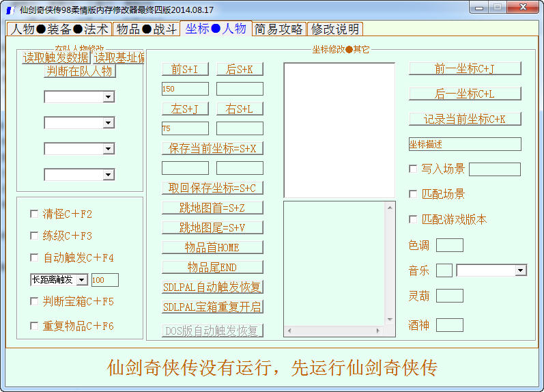Click the 酒神 value field

point(450,325)
